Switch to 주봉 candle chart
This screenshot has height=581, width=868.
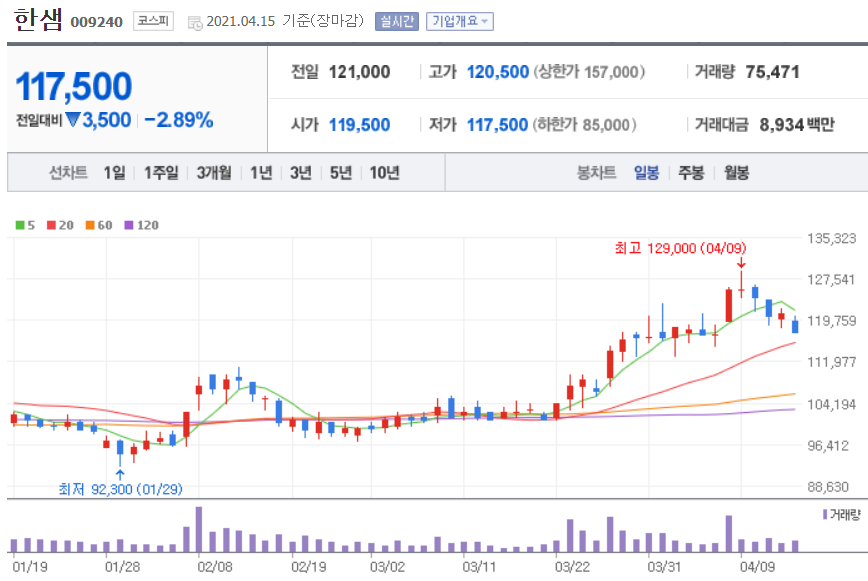pos(691,173)
